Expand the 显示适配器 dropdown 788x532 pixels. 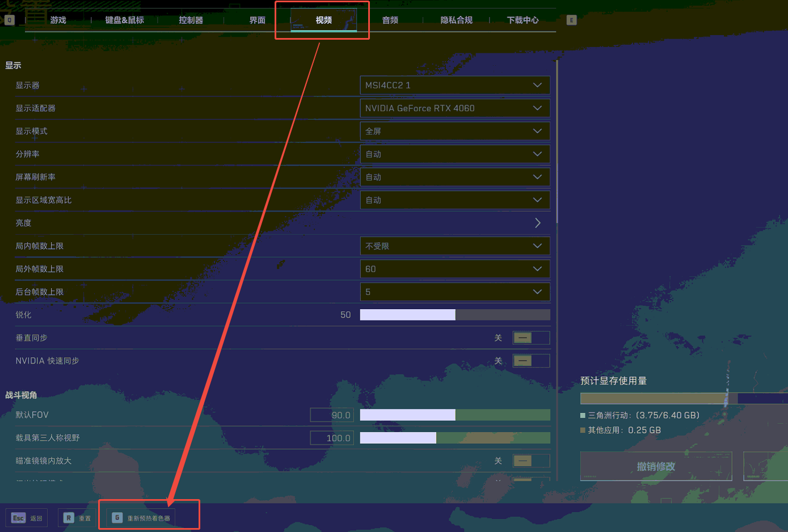pos(454,108)
